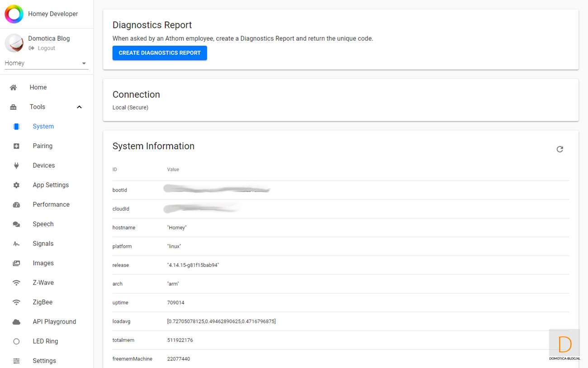
Task: Refresh the System Information table
Action: pyautogui.click(x=560, y=149)
